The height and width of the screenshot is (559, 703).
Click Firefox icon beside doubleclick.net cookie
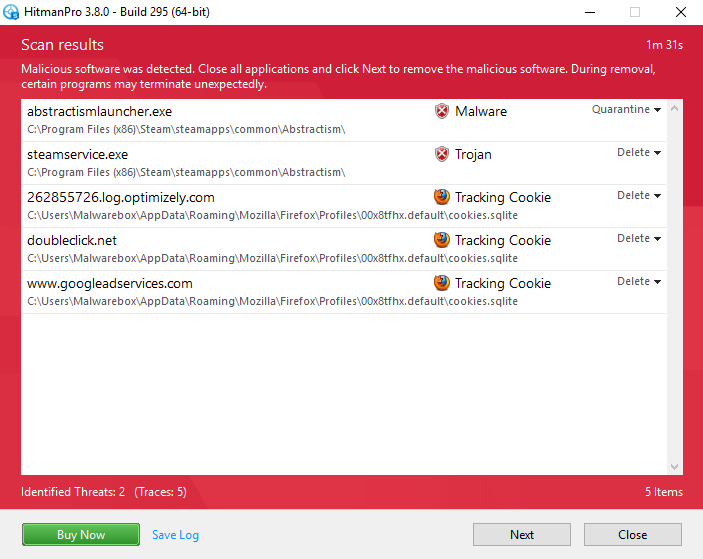[442, 240]
